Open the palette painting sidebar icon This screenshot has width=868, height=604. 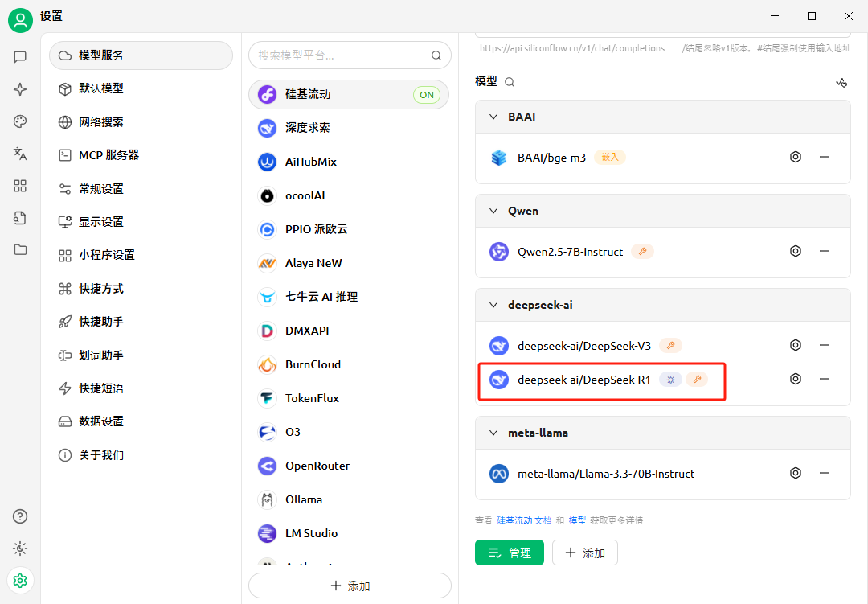[x=20, y=121]
